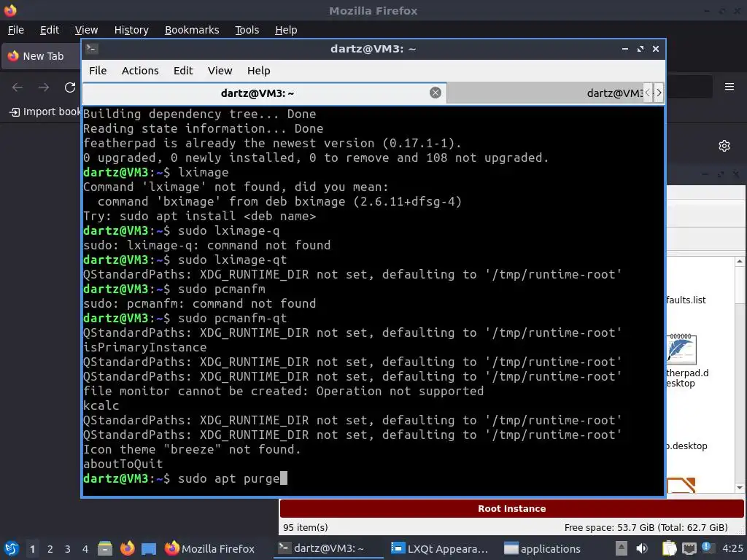
Task: Click the network status tray icon
Action: coord(689,548)
